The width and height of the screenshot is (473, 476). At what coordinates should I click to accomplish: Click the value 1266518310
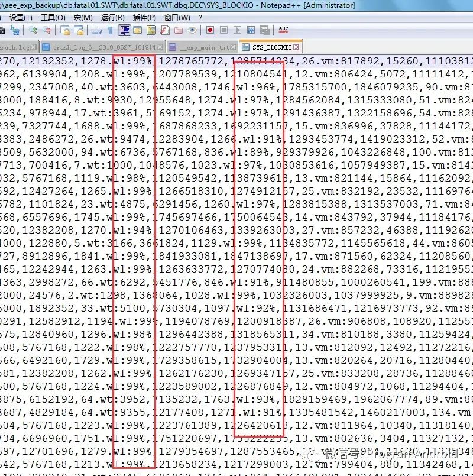[x=191, y=191]
